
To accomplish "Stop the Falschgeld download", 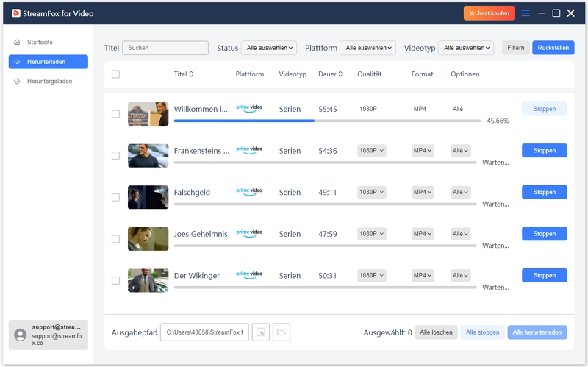I will tap(545, 192).
